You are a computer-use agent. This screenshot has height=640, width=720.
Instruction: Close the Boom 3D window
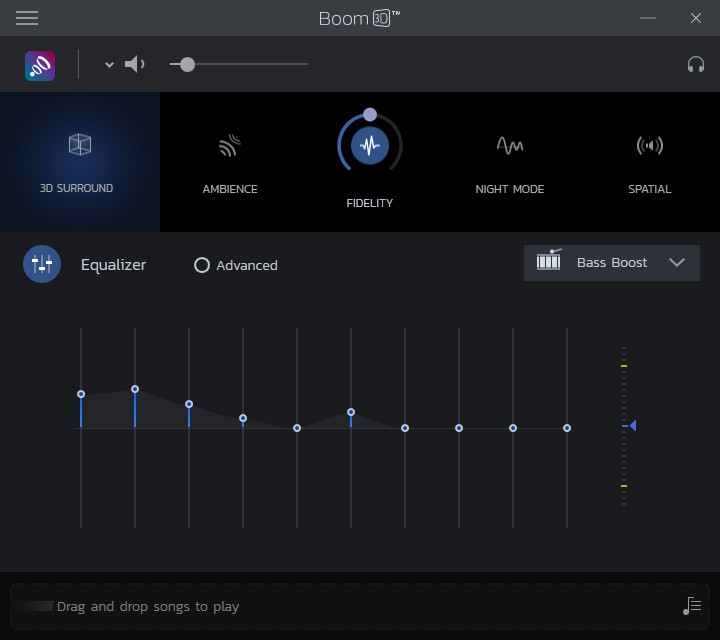pyautogui.click(x=696, y=18)
